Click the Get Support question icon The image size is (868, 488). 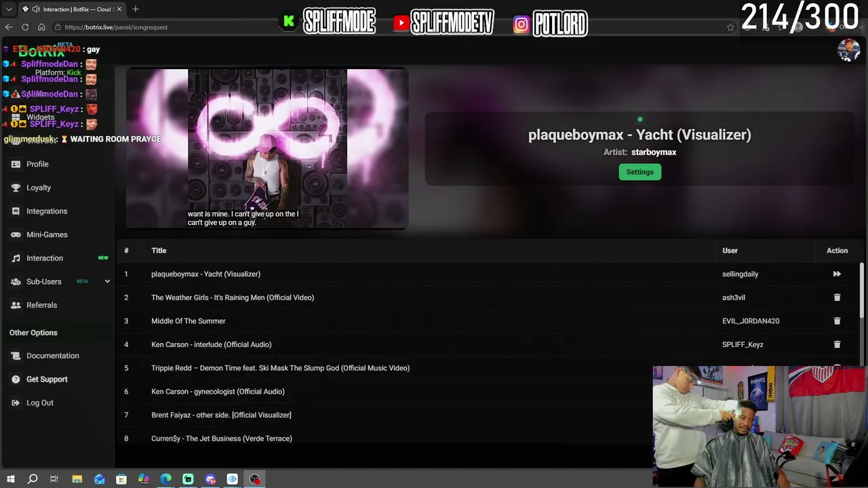[16, 380]
